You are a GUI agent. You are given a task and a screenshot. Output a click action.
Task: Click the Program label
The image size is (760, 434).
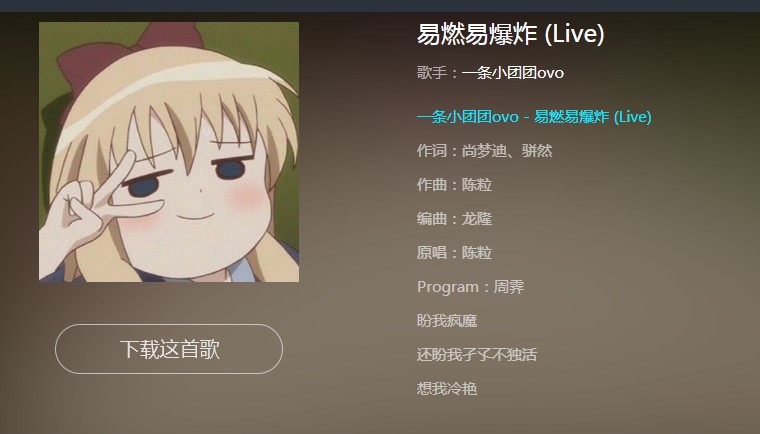click(x=448, y=287)
